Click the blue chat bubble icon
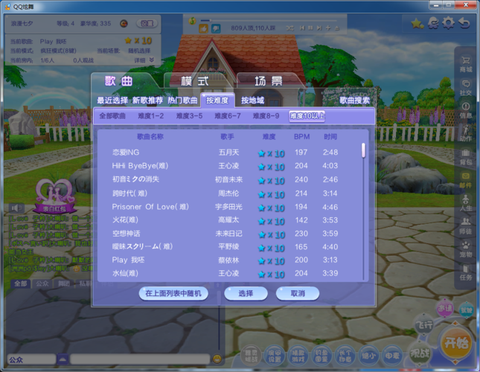The image size is (480, 372). tap(216, 29)
